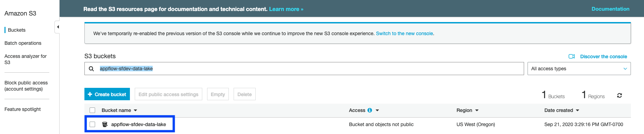644x134 pixels.
Task: Click the Access column info icon
Action: (370, 110)
